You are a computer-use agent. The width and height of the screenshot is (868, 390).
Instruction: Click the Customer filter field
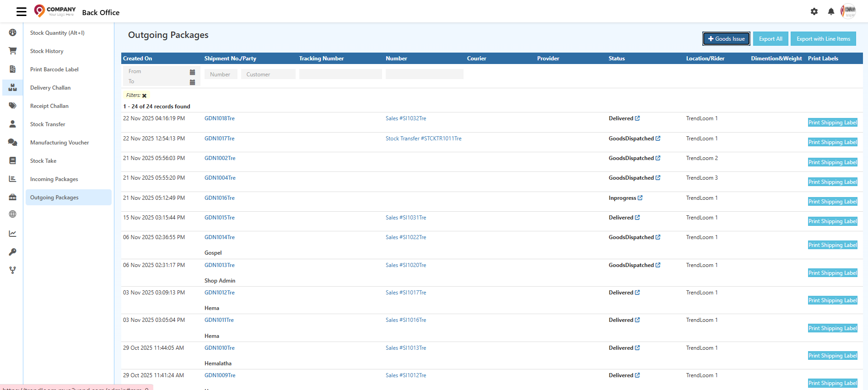tap(268, 74)
